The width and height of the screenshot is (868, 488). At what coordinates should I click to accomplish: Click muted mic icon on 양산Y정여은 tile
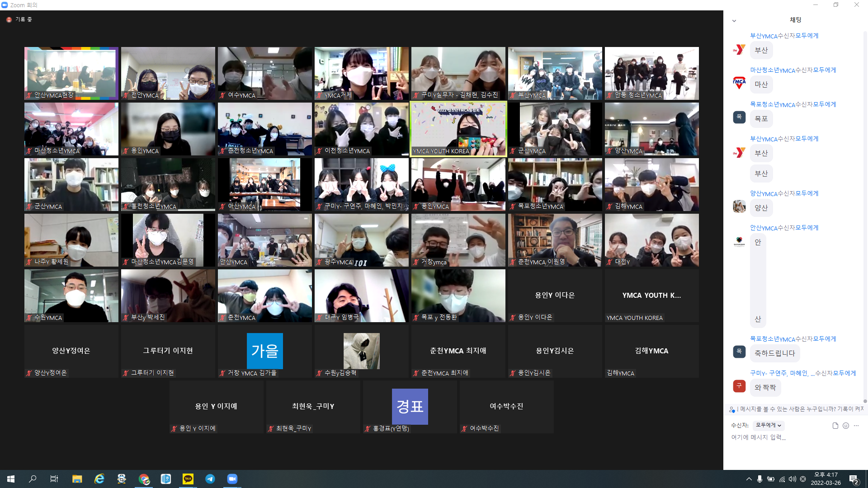(x=29, y=373)
